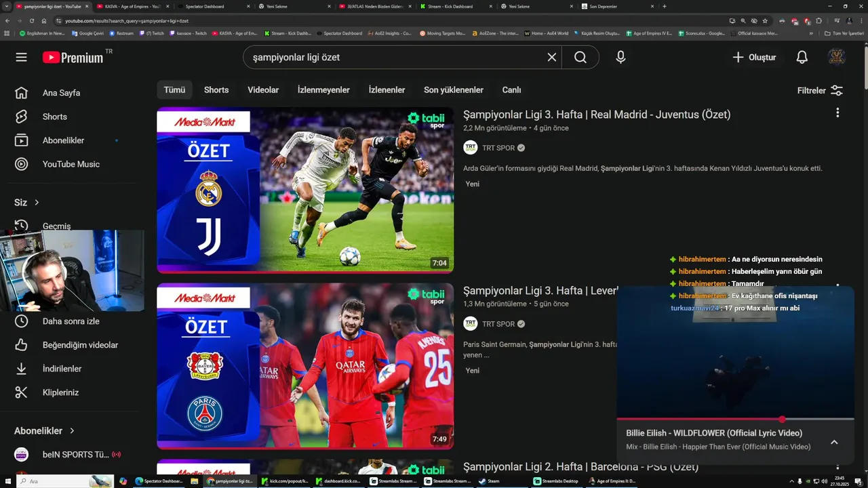This screenshot has height=488, width=868.
Task: Open AoE2 Insights bookmark
Action: click(x=389, y=33)
